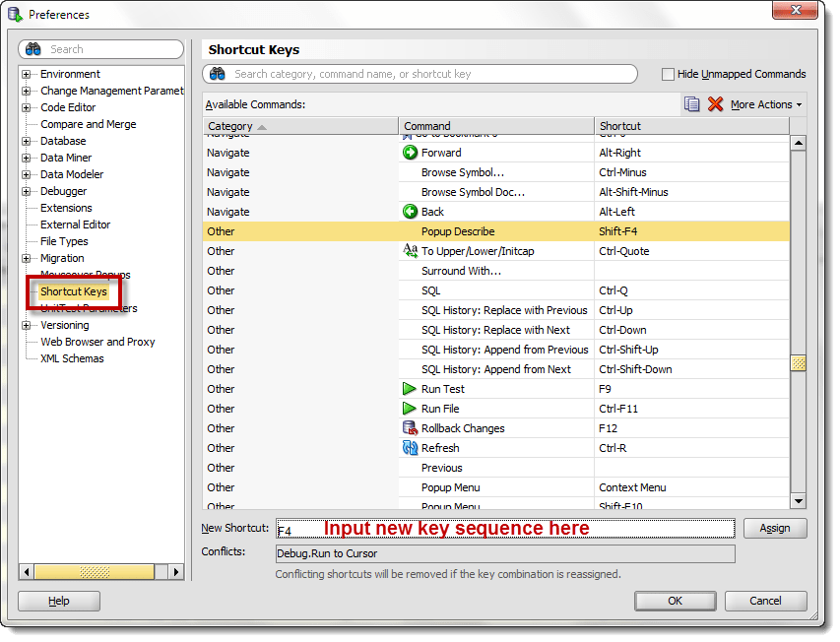This screenshot has width=840, height=642.
Task: Click the Conflicts field showing Debug.Run to Cursor
Action: click(x=505, y=553)
